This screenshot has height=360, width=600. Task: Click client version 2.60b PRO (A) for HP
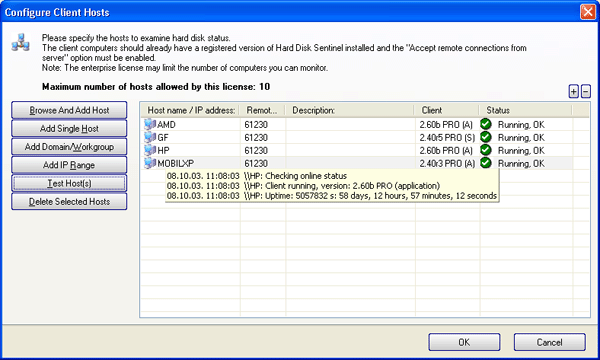pos(446,151)
